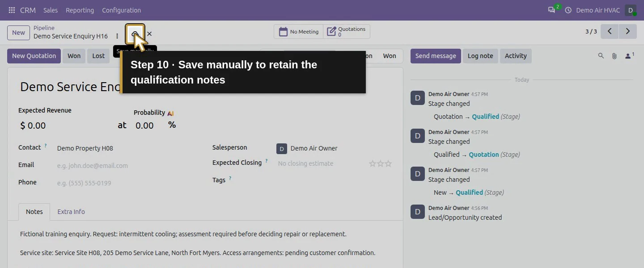Viewport: 644px width, 268px height.
Task: Search messages in the chatter
Action: [x=601, y=56]
